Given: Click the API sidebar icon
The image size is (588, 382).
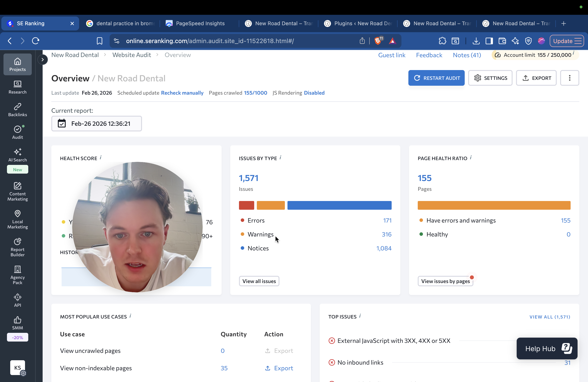Looking at the screenshot, I should click(17, 300).
